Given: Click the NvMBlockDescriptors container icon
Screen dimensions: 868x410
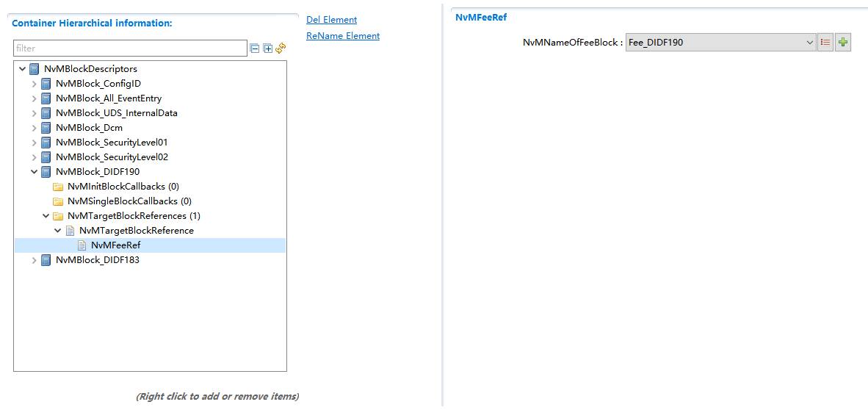Looking at the screenshot, I should [35, 69].
